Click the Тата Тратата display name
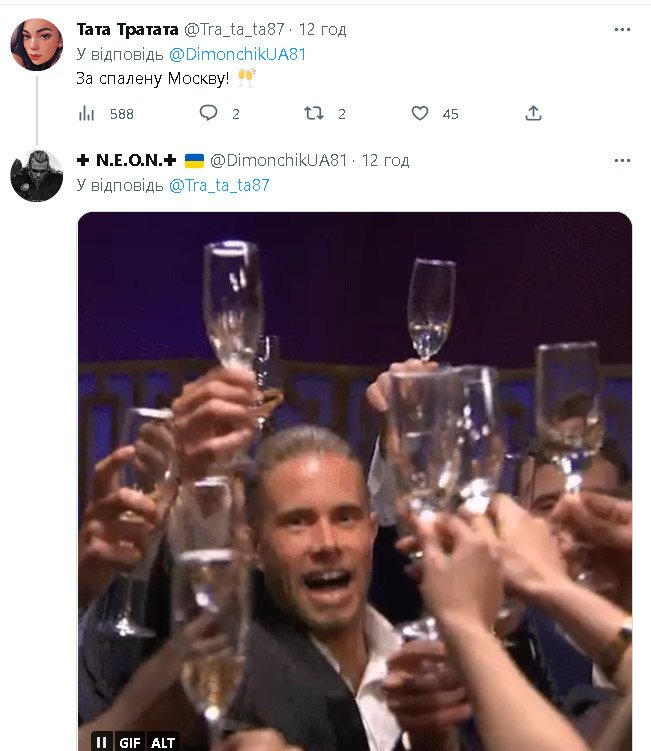Screen dimensions: 651x751 tap(127, 30)
